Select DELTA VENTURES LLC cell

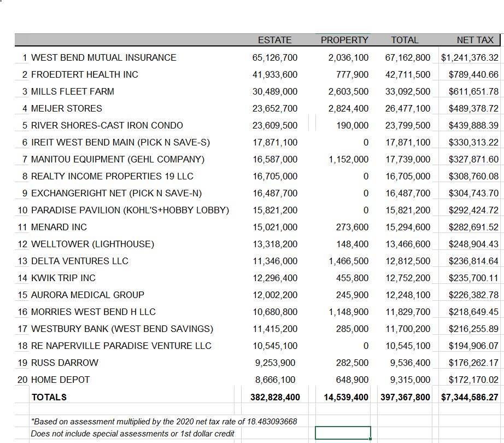pos(79,261)
